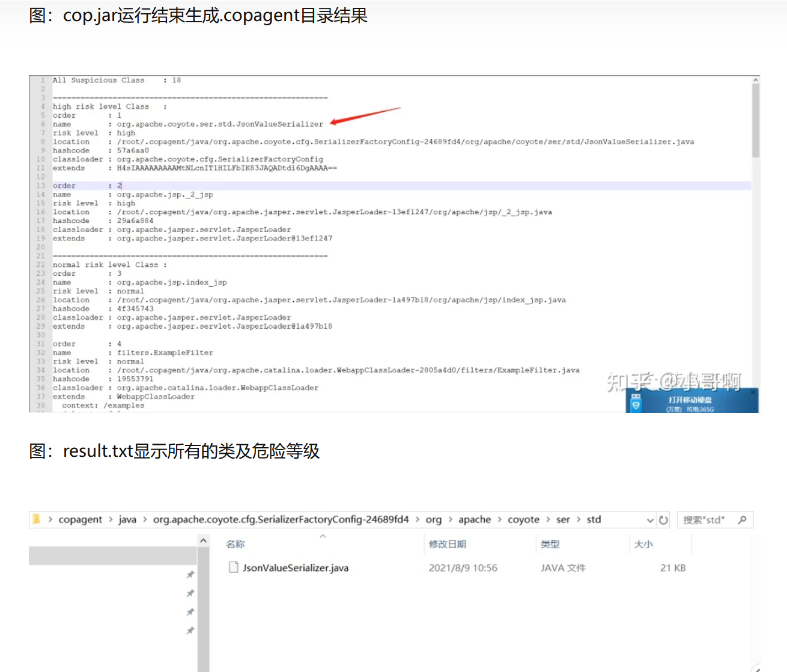This screenshot has height=672, width=787.
Task: Navigate to apache in the breadcrumb path
Action: click(x=475, y=519)
